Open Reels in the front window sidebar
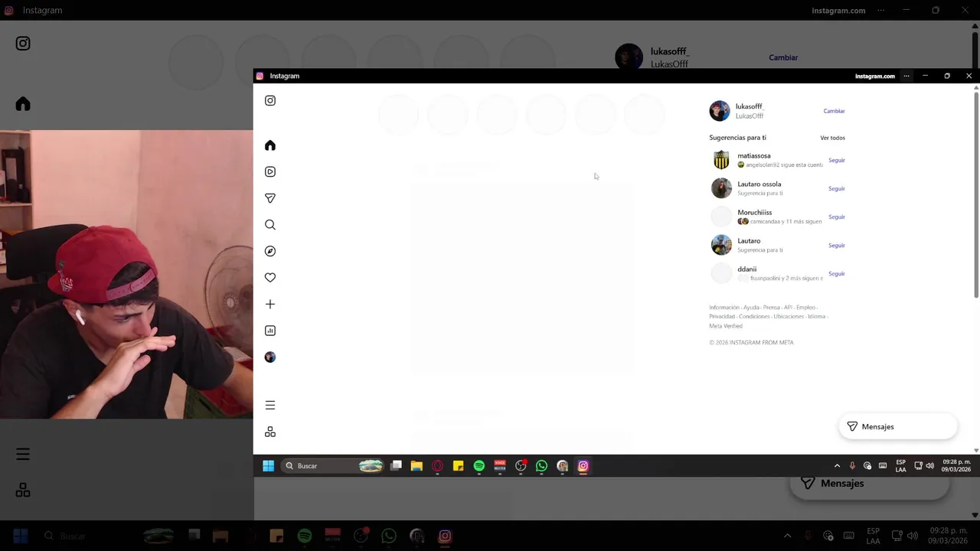Image resolution: width=980 pixels, height=551 pixels. [x=270, y=171]
